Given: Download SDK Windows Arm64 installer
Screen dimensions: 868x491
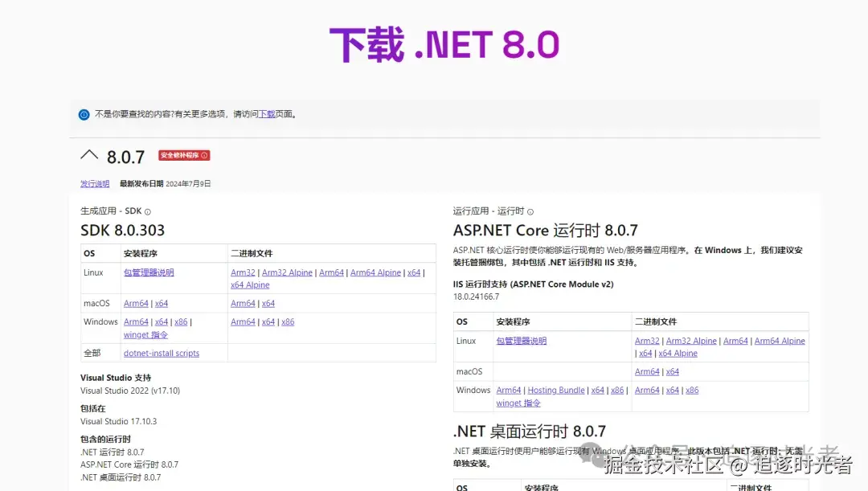Looking at the screenshot, I should click(136, 321).
